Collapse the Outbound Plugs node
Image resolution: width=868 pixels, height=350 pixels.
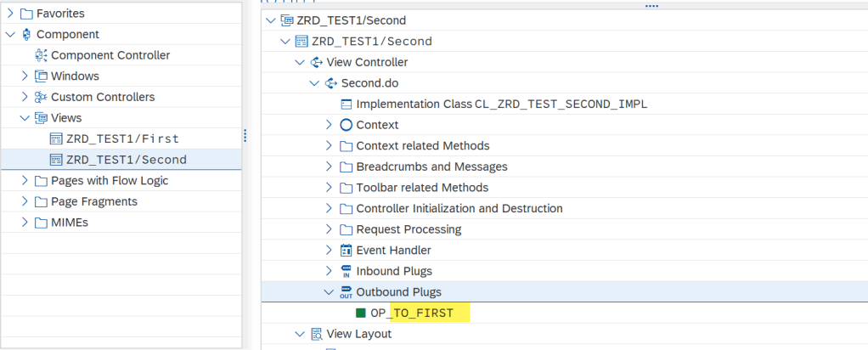[330, 292]
